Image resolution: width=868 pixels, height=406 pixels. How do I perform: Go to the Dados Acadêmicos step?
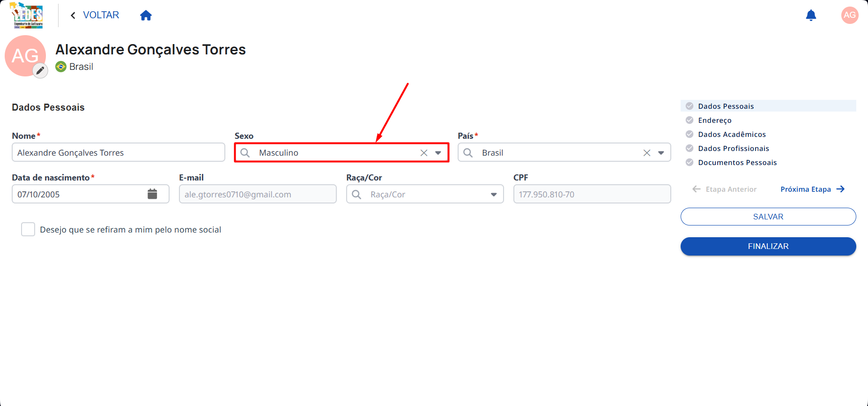[x=732, y=135]
